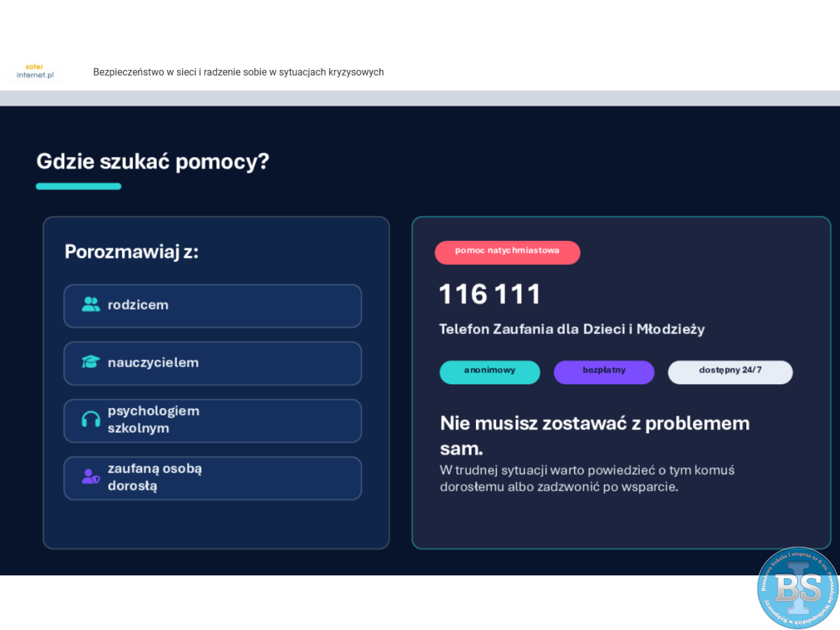Click the headphones icon beside psychologiem szkolnym

tap(91, 420)
